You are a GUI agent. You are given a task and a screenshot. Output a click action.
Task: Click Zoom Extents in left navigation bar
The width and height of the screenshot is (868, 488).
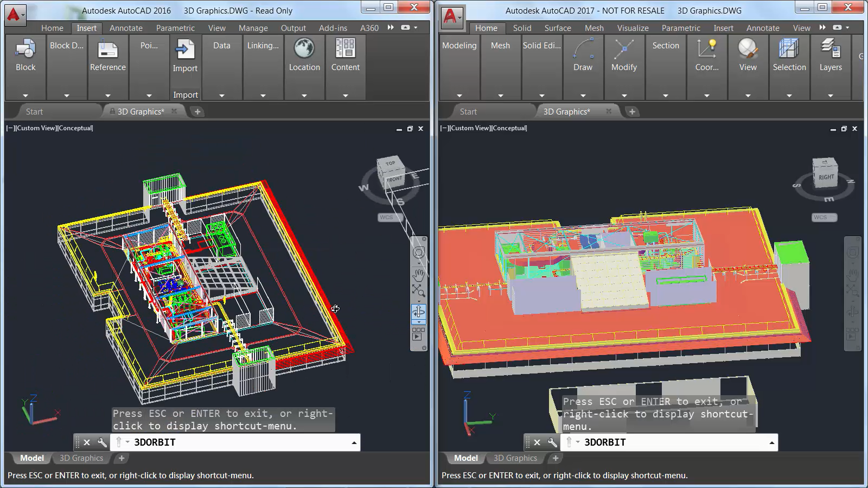[419, 290]
